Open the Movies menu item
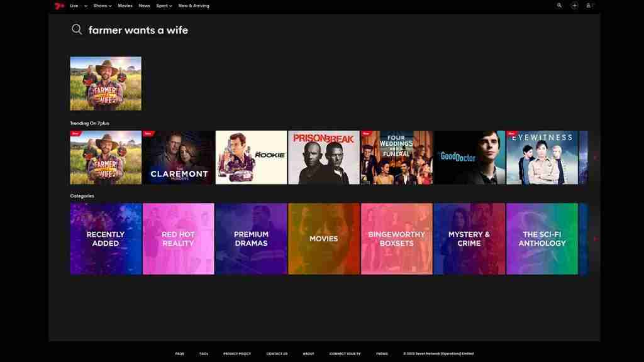The width and height of the screenshot is (644, 362). (125, 6)
